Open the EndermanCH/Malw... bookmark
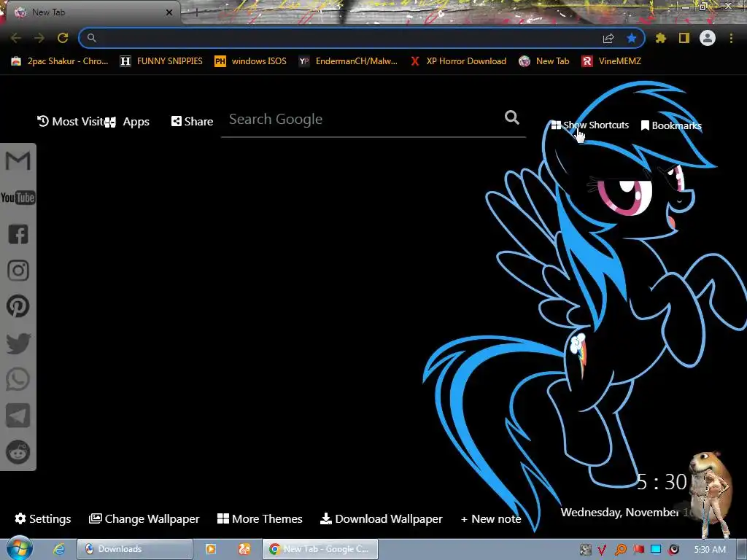Image resolution: width=747 pixels, height=560 pixels. pos(348,61)
